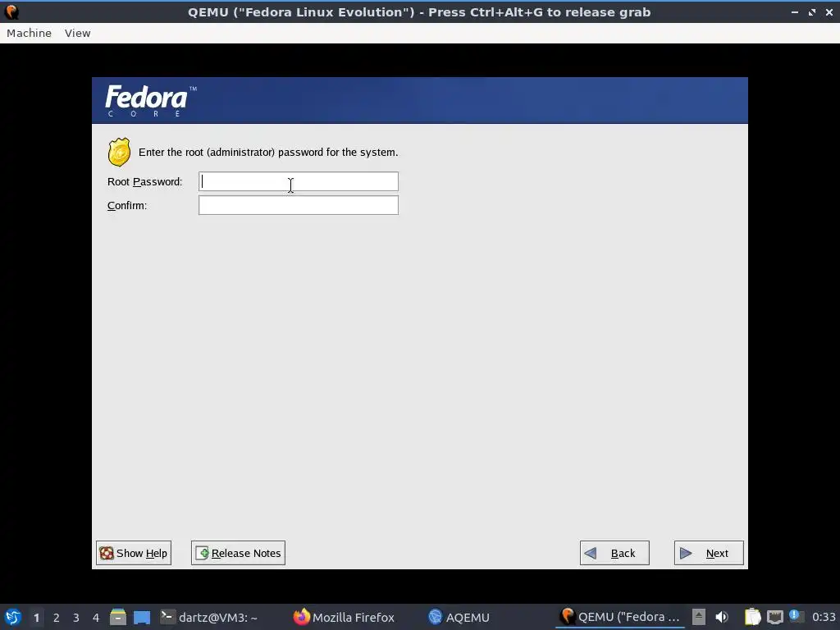Image resolution: width=840 pixels, height=630 pixels.
Task: Select the QEMU Fedora taskbar entry
Action: click(620, 617)
